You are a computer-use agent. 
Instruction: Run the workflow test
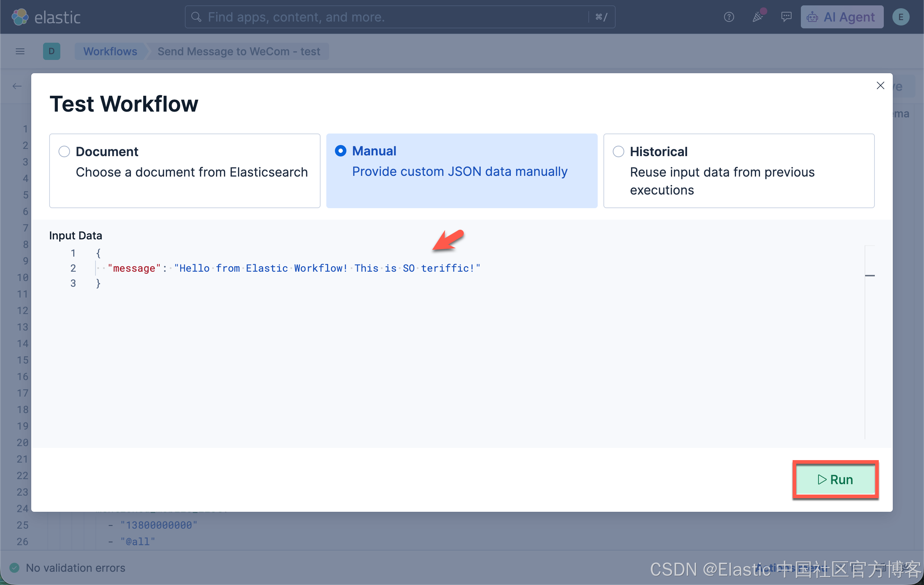(x=835, y=479)
